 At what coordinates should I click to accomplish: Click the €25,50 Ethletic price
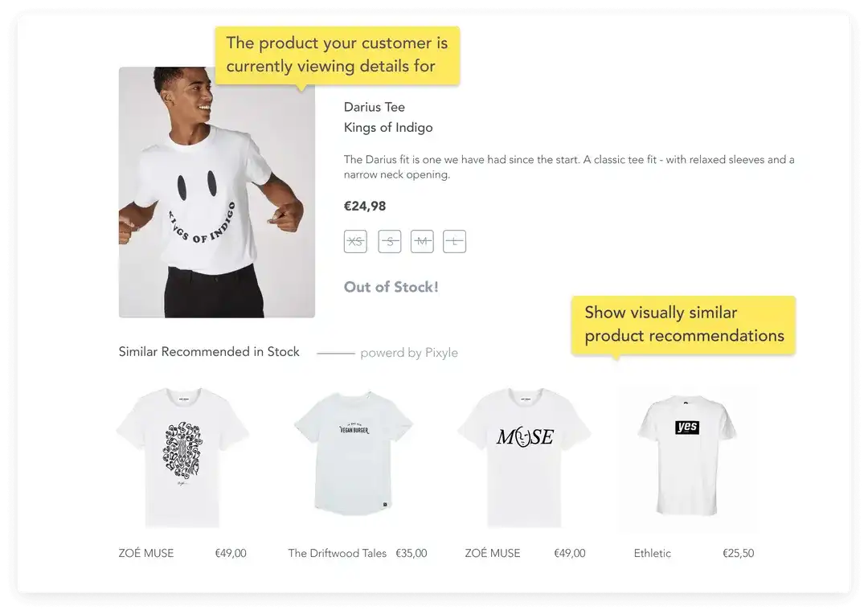(x=739, y=553)
